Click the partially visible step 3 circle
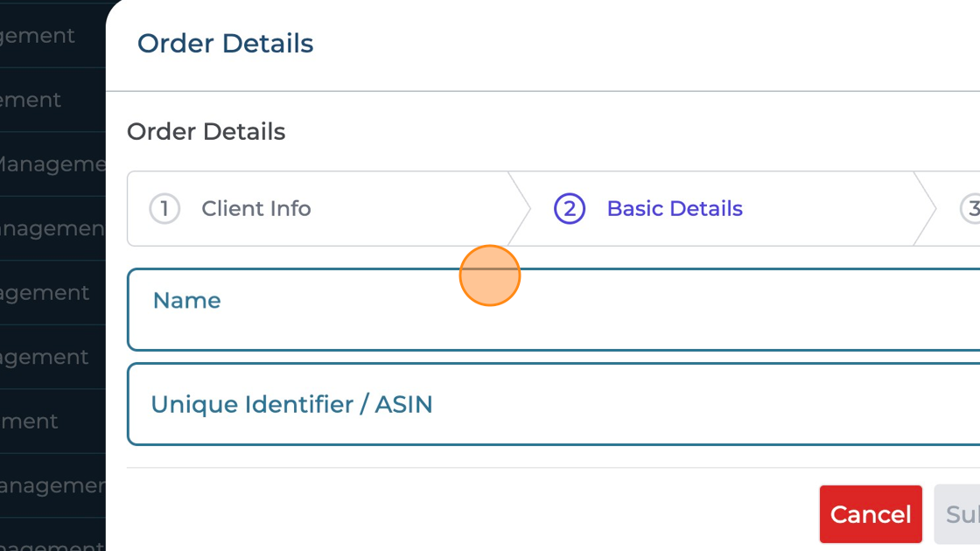The height and width of the screenshot is (551, 980). (970, 209)
